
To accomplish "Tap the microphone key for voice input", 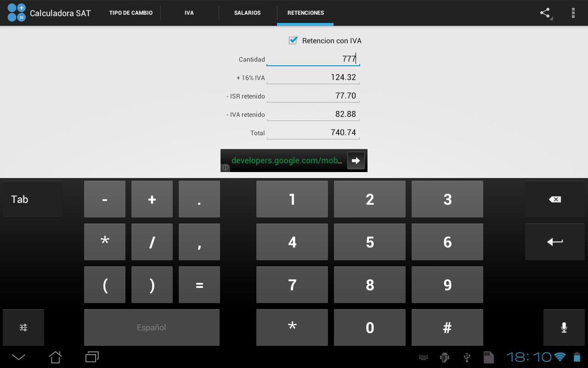I will click(x=564, y=328).
